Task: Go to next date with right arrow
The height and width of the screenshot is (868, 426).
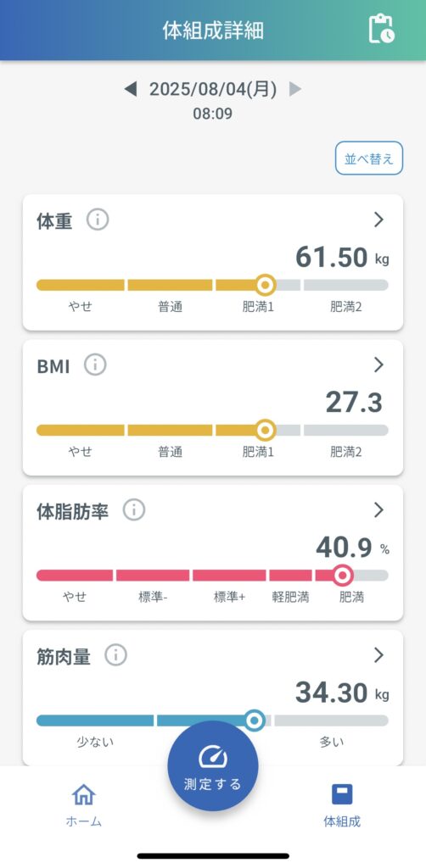Action: click(x=295, y=89)
